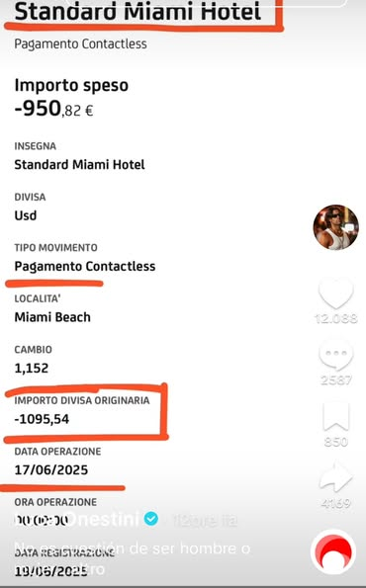Tap the 2587 comments count
The width and height of the screenshot is (366, 588).
point(335,379)
